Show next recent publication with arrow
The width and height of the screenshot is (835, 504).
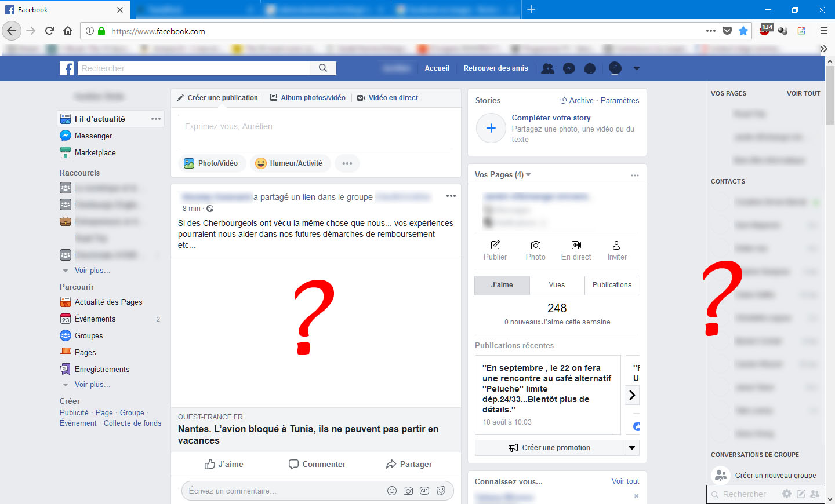point(632,395)
